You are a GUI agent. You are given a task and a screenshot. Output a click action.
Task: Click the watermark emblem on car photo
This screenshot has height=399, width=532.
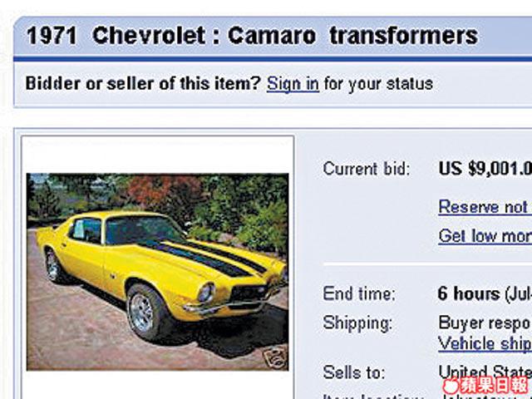(275, 357)
